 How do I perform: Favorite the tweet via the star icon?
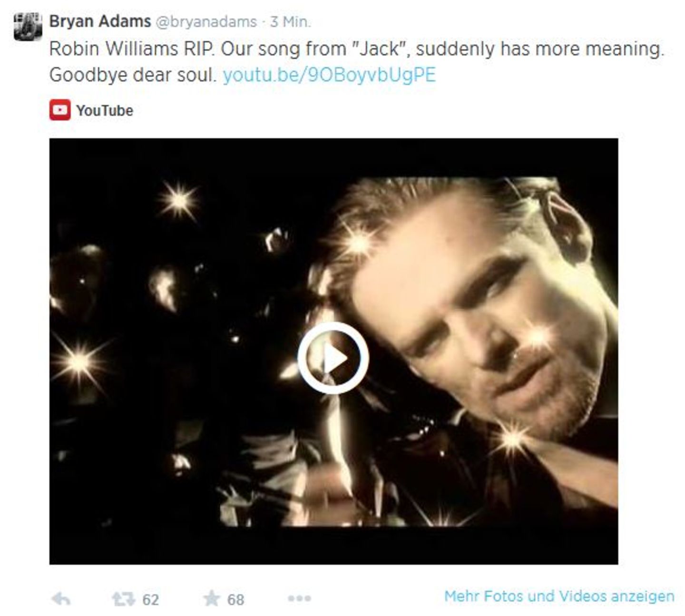pos(212,598)
